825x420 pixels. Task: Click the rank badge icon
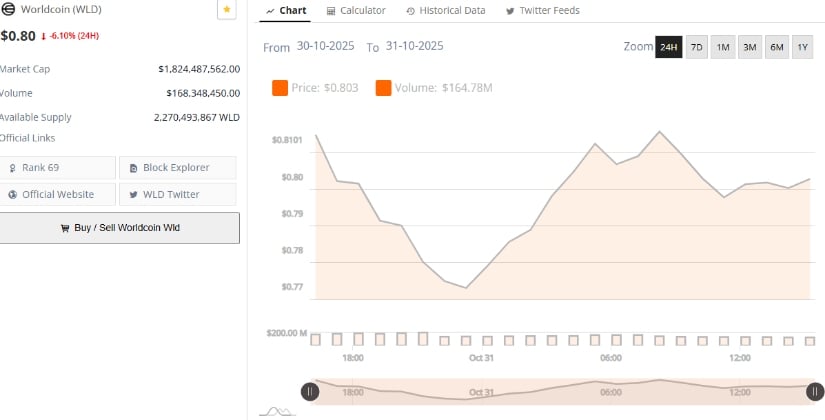13,168
